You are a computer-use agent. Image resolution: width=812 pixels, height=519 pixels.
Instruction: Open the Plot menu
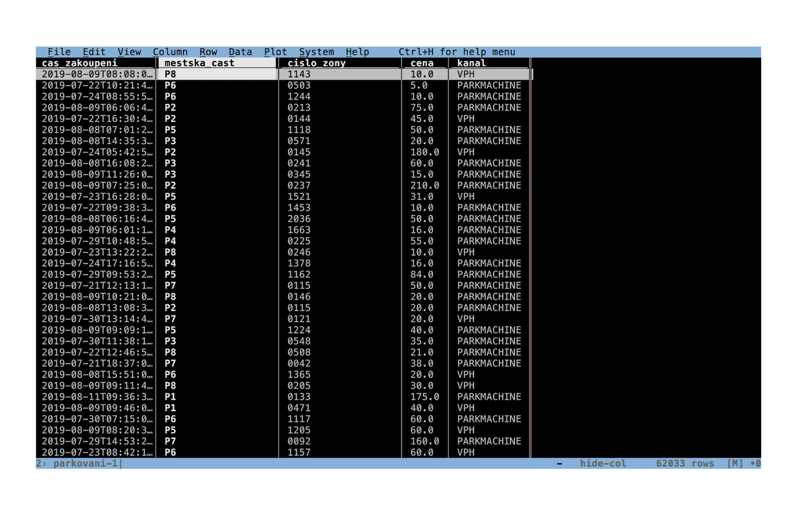(276, 52)
